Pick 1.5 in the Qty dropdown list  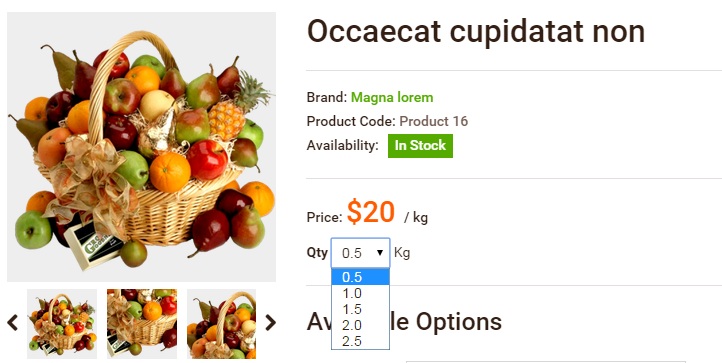click(361, 309)
